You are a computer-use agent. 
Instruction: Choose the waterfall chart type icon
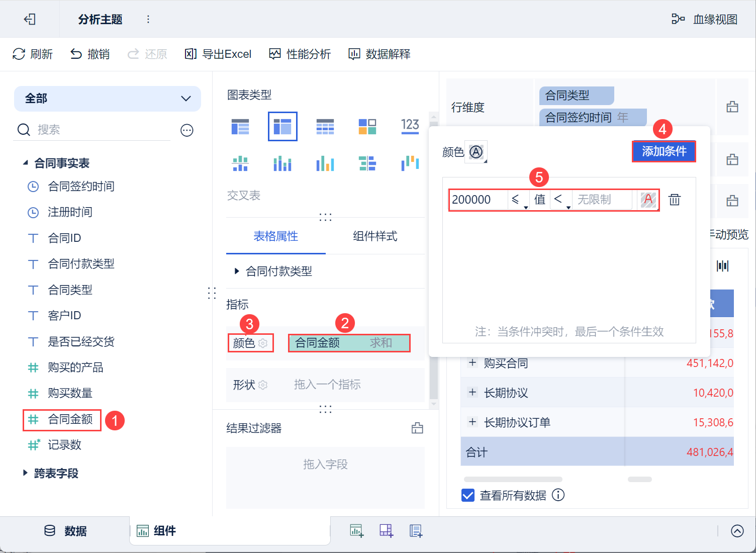[x=410, y=163]
